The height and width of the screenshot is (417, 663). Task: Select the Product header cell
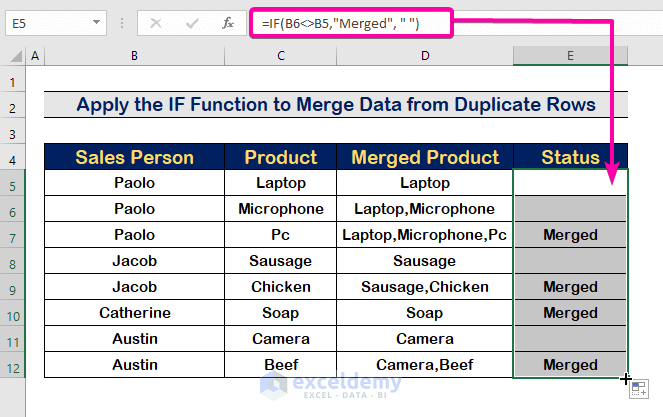pyautogui.click(x=281, y=157)
